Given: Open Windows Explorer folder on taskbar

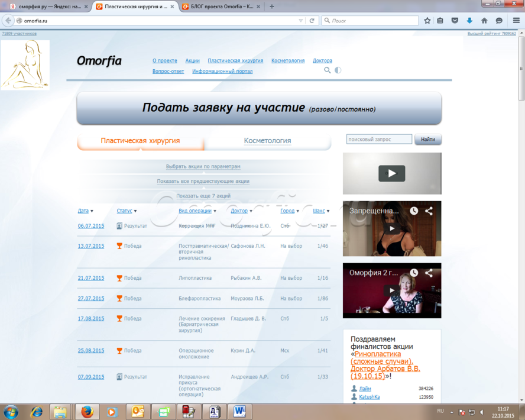Looking at the screenshot, I should [60, 412].
